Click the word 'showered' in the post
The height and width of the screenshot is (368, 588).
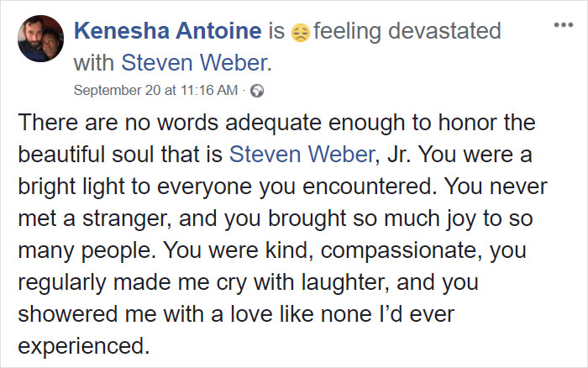click(x=67, y=314)
